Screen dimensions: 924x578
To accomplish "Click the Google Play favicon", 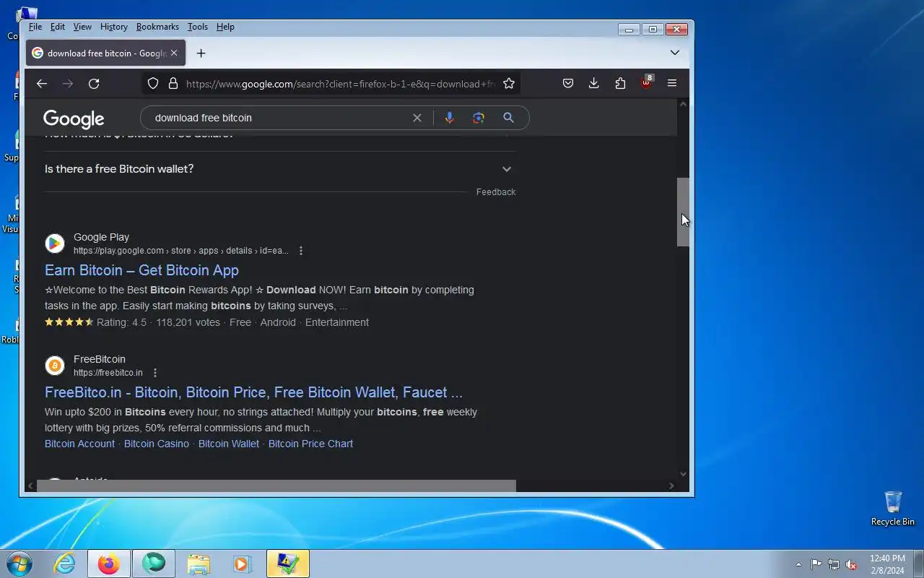I will (55, 243).
